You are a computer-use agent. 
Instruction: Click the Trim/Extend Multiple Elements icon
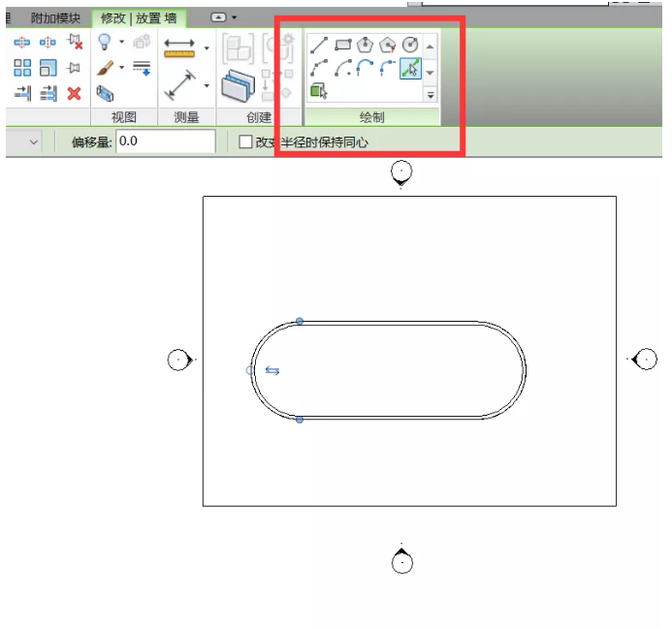click(48, 93)
